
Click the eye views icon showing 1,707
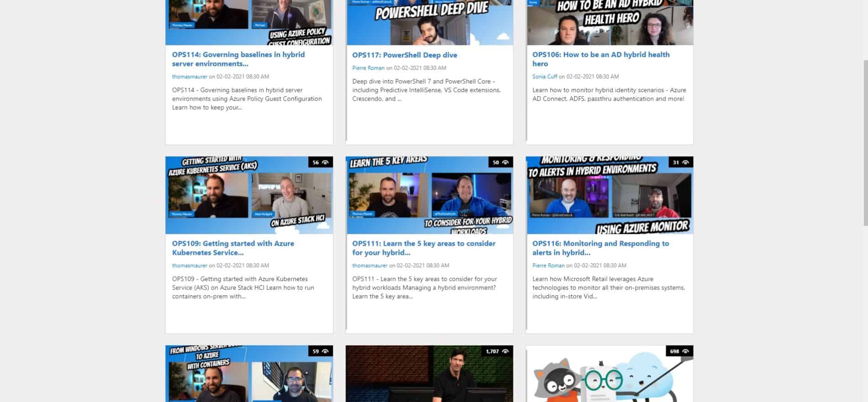pyautogui.click(x=505, y=351)
